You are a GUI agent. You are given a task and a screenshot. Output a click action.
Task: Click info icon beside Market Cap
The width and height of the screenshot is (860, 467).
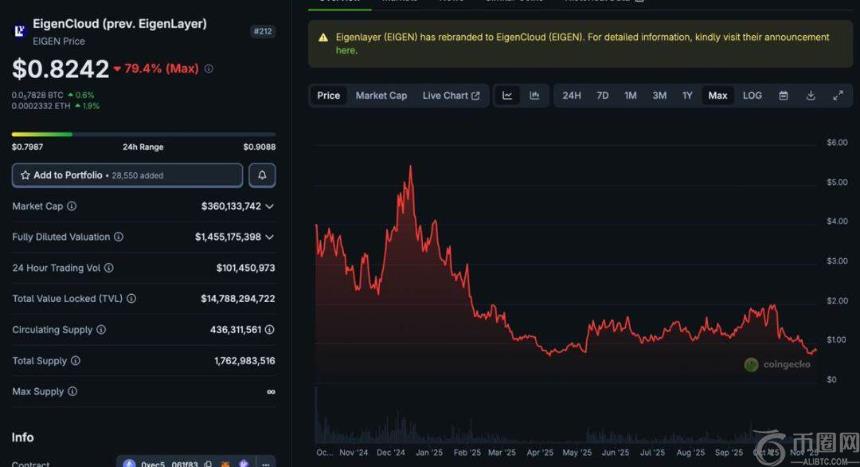click(x=71, y=206)
